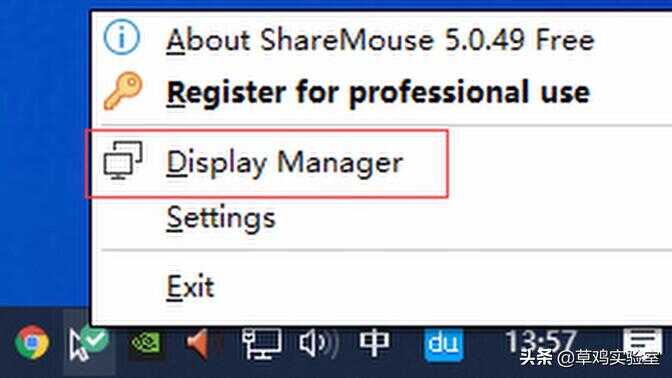672x378 pixels.
Task: Open the NVIDIA tray icon
Action: point(146,343)
